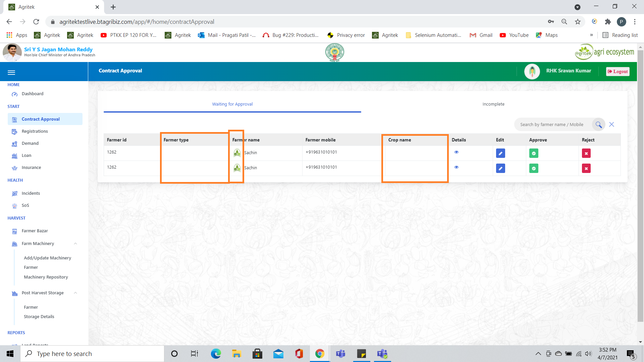Switch to Waiting for Approval tab
This screenshot has height=362, width=644.
(x=232, y=104)
